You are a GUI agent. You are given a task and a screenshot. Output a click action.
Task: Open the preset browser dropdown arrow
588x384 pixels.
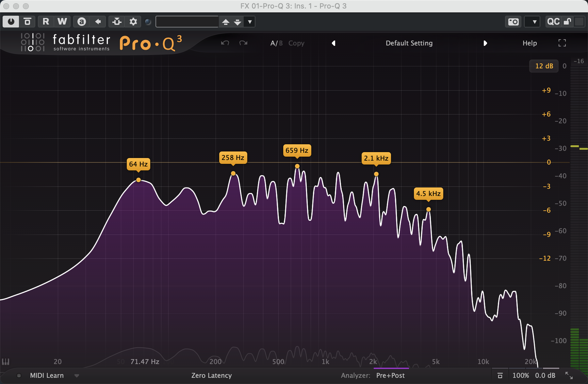tap(250, 22)
